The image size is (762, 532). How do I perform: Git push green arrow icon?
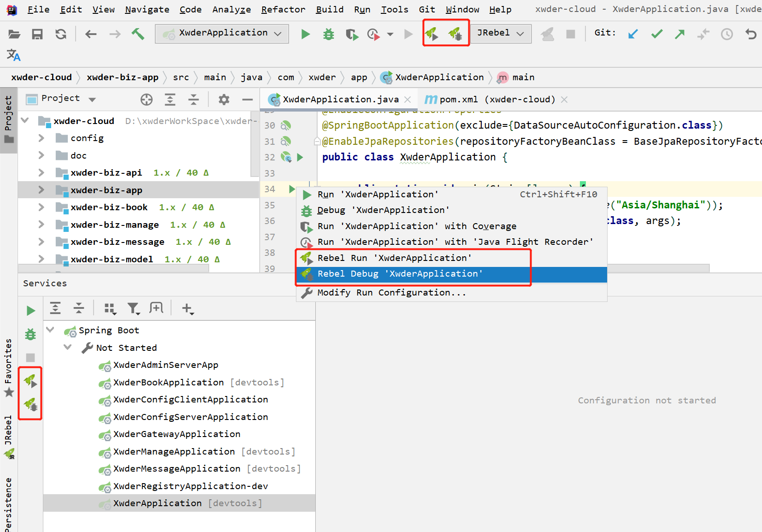[x=679, y=34]
